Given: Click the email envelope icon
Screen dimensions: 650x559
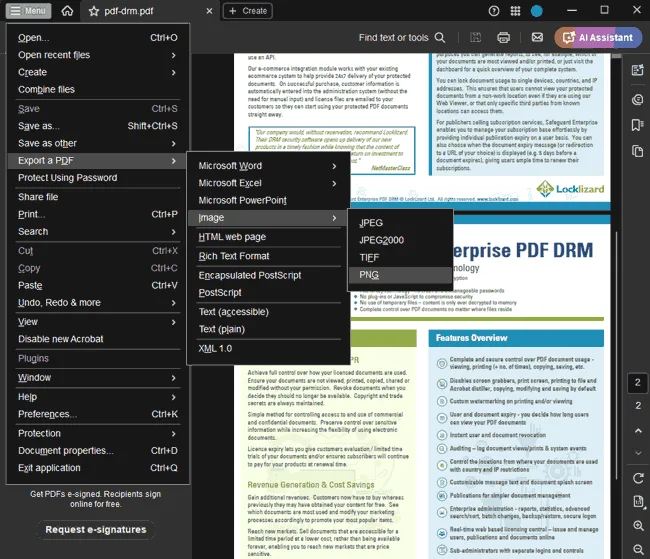Looking at the screenshot, I should pos(537,37).
